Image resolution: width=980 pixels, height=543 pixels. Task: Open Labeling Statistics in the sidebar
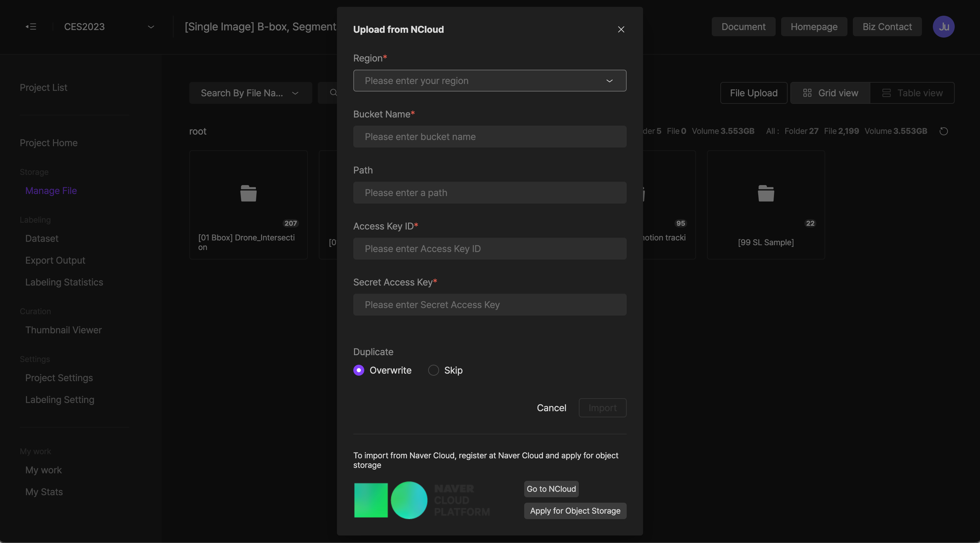pos(64,282)
